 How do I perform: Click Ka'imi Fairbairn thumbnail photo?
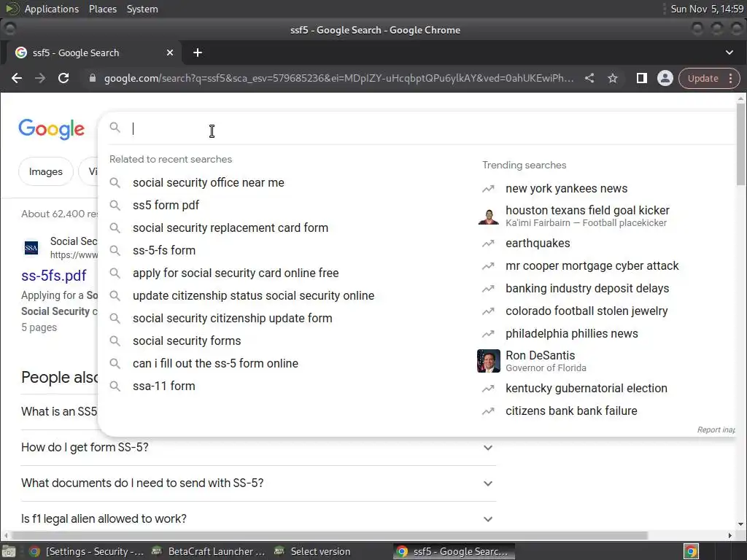coord(488,216)
